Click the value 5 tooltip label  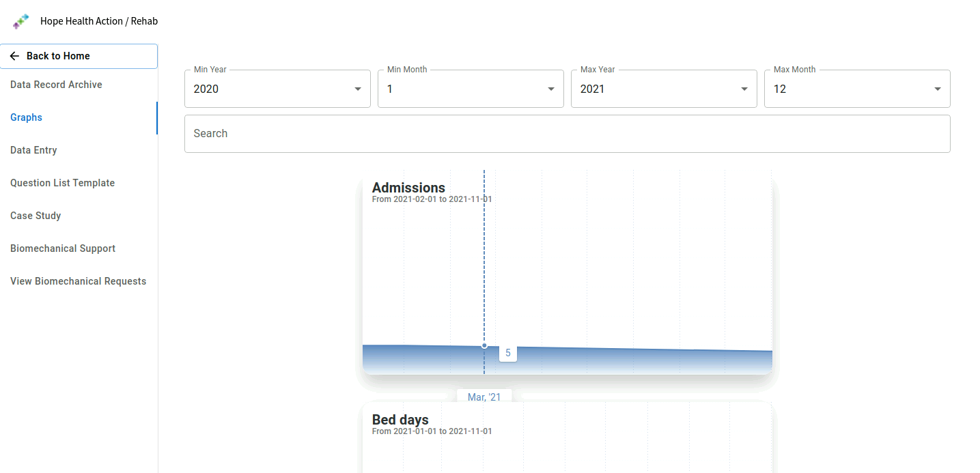tap(508, 353)
